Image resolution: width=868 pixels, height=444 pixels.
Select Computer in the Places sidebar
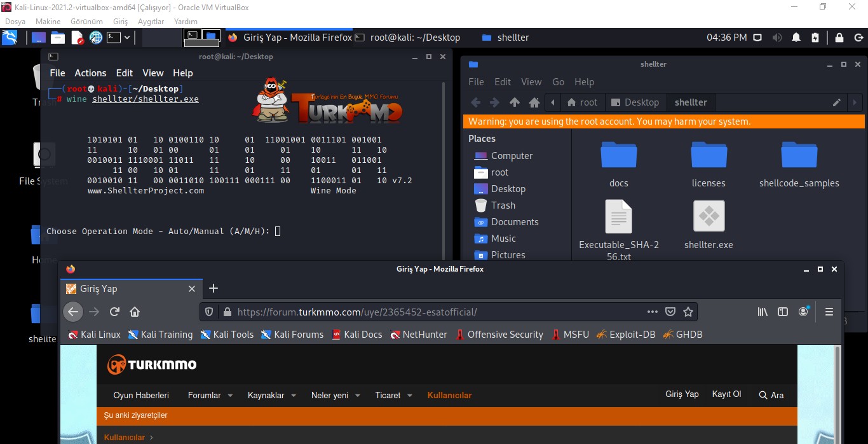coord(504,156)
